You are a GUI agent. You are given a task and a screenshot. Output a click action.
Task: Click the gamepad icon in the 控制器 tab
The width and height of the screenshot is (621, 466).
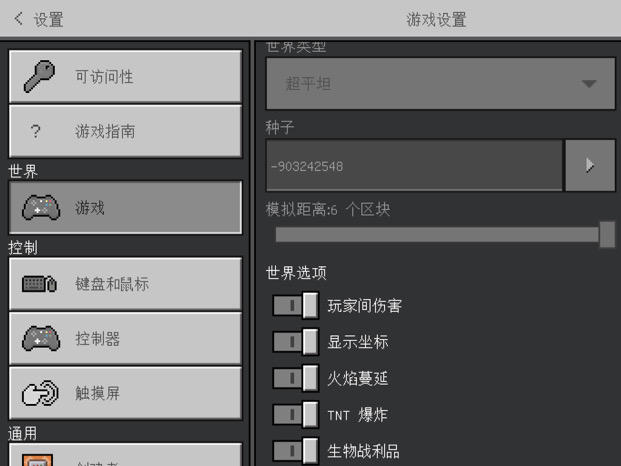41,338
